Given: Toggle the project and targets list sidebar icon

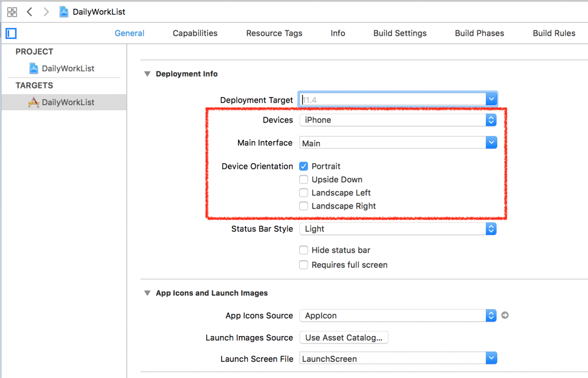Looking at the screenshot, I should [x=11, y=33].
